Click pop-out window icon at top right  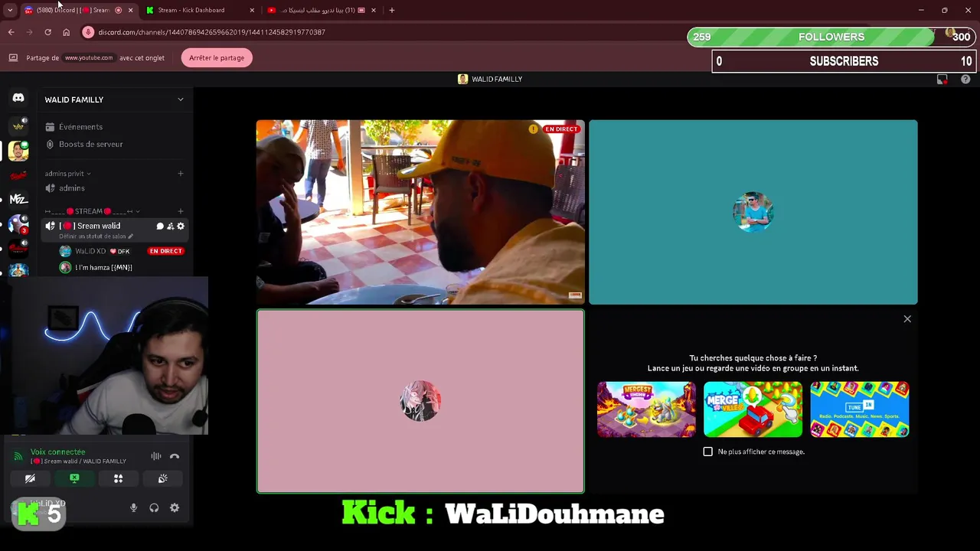(942, 80)
